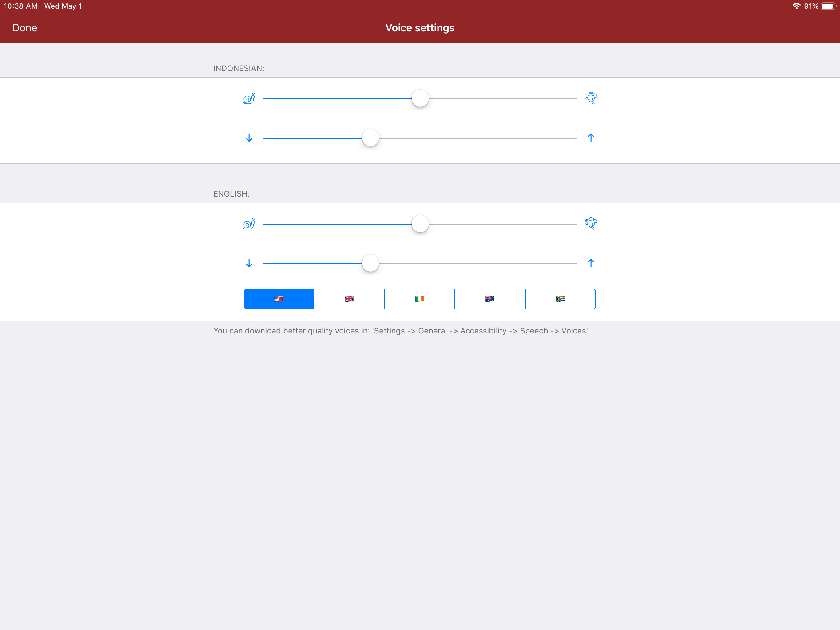Select the US flag voice segment
This screenshot has width=840, height=630.
pyautogui.click(x=279, y=299)
